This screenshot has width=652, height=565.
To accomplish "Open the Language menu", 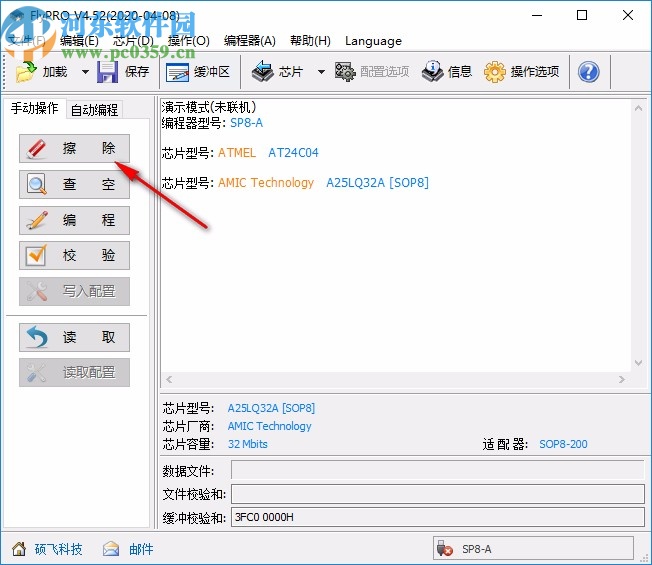I will [x=373, y=41].
